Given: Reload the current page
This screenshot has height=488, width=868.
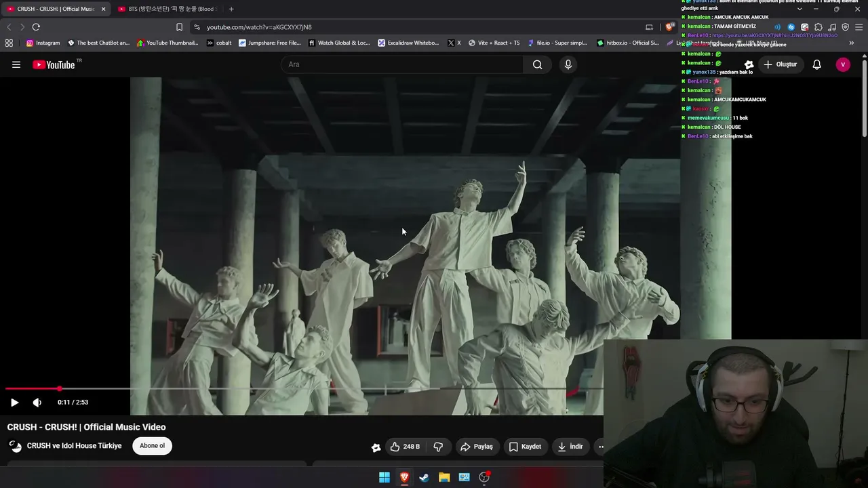Looking at the screenshot, I should pos(36,27).
